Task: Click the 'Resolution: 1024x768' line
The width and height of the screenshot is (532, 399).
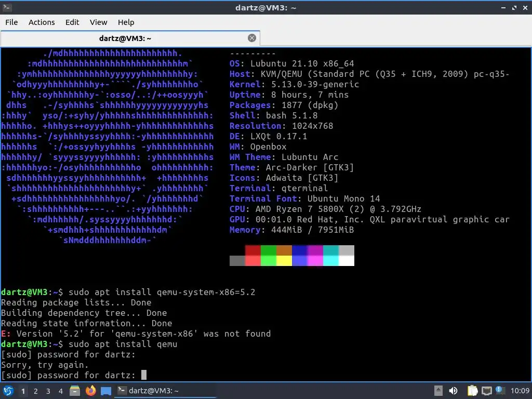Action: click(281, 126)
